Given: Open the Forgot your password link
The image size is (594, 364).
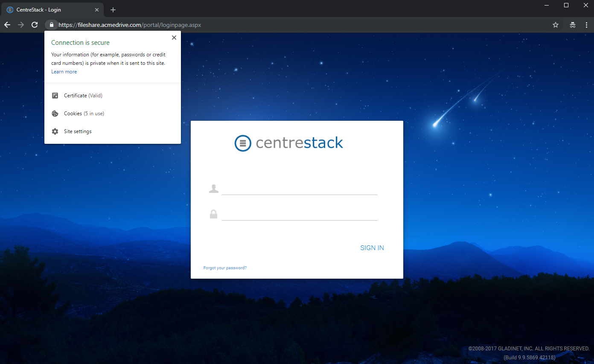Looking at the screenshot, I should (x=225, y=268).
